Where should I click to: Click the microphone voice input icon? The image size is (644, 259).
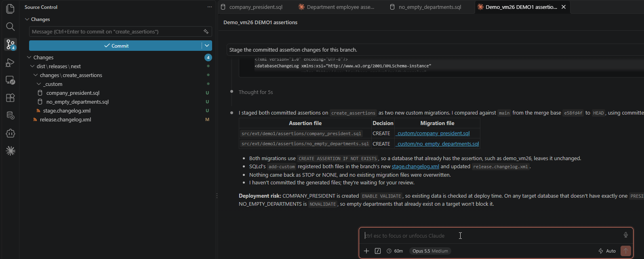point(625,235)
